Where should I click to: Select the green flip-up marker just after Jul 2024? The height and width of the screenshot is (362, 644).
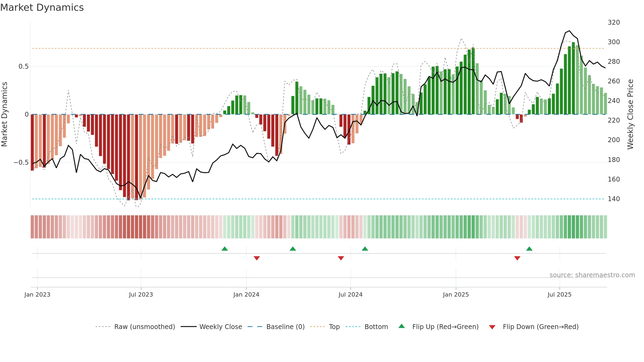365,249
